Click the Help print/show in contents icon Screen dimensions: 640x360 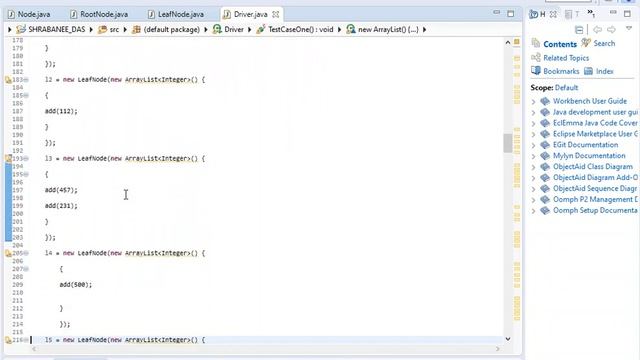[579, 29]
